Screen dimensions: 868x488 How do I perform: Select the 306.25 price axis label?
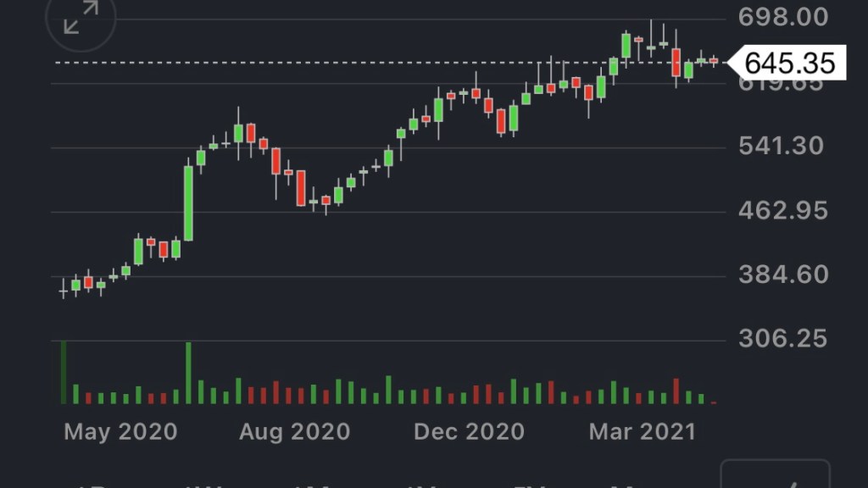point(782,339)
